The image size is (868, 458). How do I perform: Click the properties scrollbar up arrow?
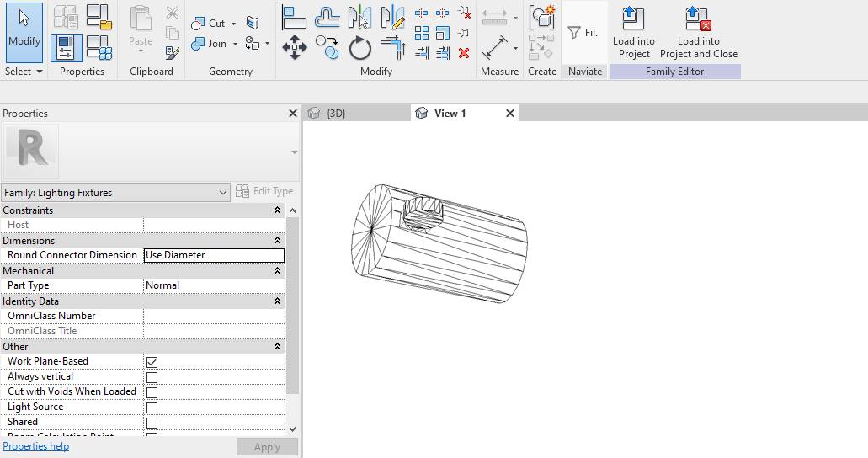click(x=293, y=210)
